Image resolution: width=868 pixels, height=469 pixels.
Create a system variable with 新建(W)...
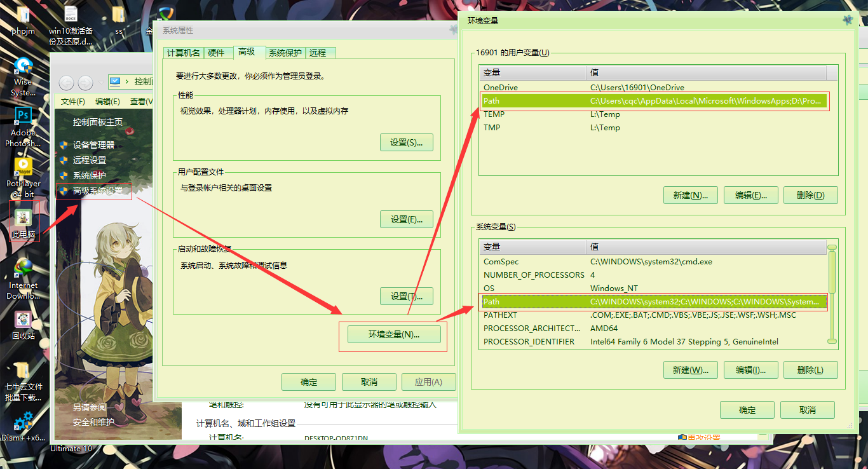690,370
